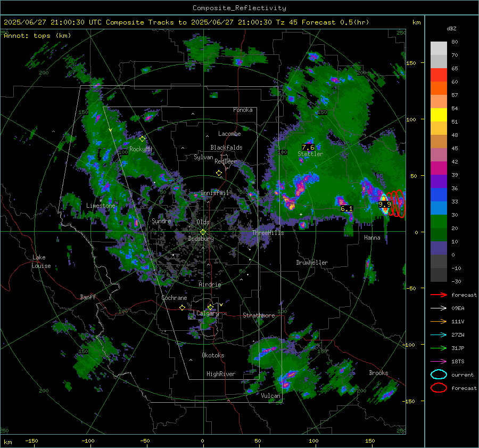Pick the magenta swatch between 42 and 39 dBZ
The width and height of the screenshot is (479, 448).
[x=439, y=168]
